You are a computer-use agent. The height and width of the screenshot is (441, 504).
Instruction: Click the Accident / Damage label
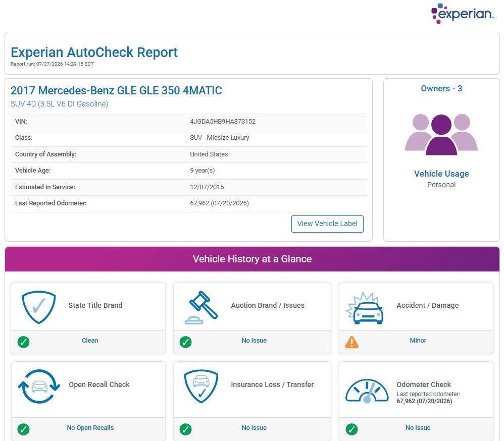point(428,305)
